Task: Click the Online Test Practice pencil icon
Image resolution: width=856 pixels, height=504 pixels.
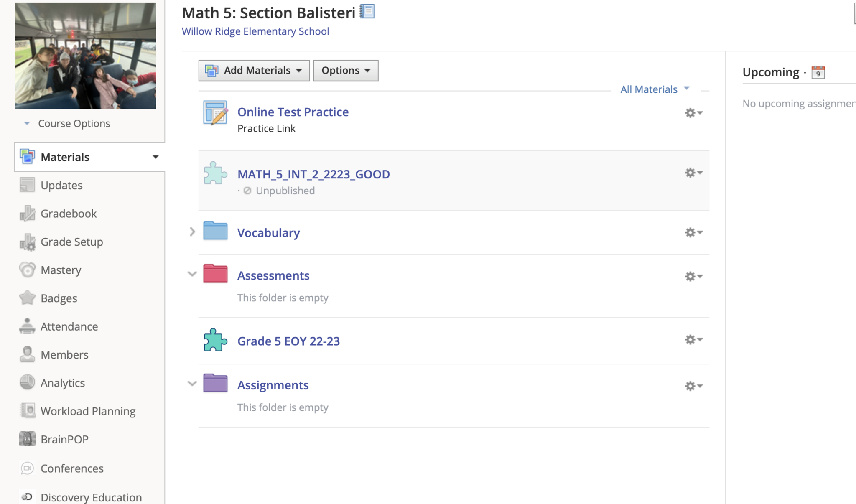Action: click(215, 113)
